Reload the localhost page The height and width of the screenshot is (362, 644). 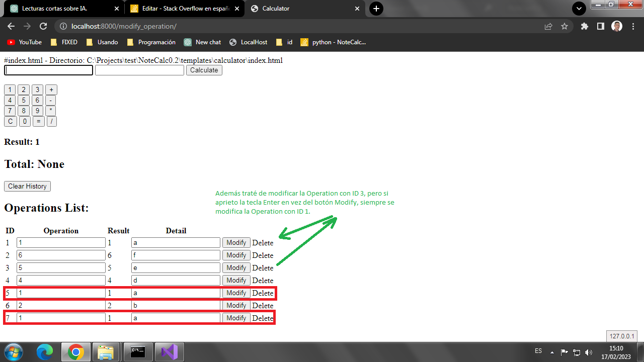43,26
